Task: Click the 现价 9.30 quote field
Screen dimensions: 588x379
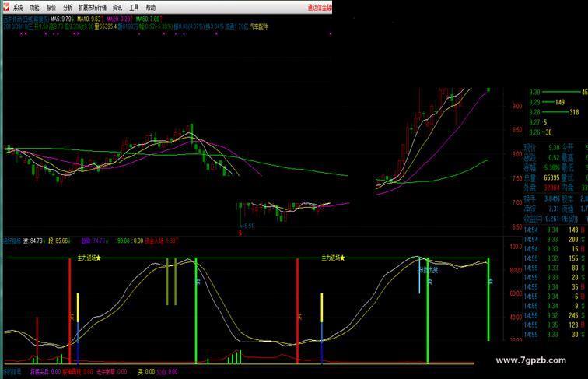Action: tap(542, 147)
